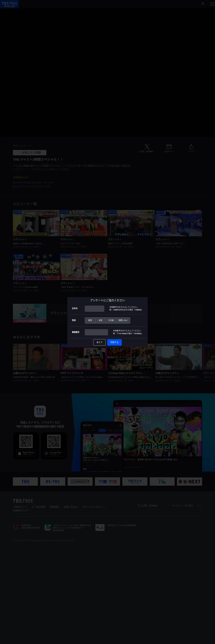Viewport: 215px width, 644px height.
Task: Click the TBS FREE logo in header
Action: pyautogui.click(x=10, y=4)
